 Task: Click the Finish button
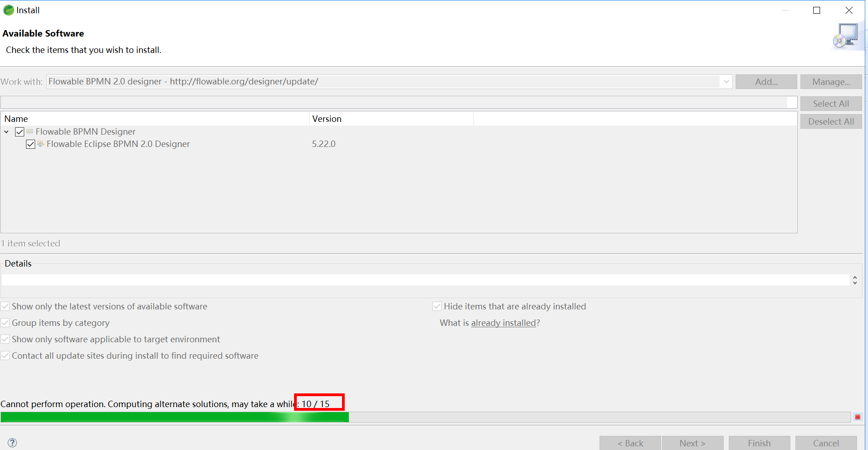tap(759, 443)
